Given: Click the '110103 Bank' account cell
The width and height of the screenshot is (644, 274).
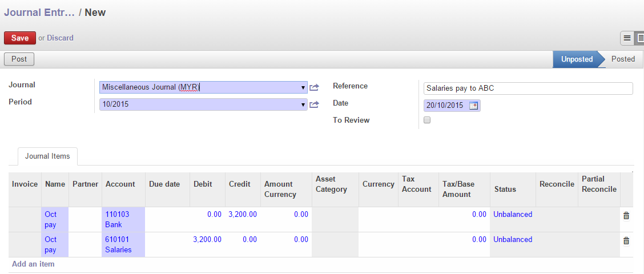Looking at the screenshot, I should [123, 220].
